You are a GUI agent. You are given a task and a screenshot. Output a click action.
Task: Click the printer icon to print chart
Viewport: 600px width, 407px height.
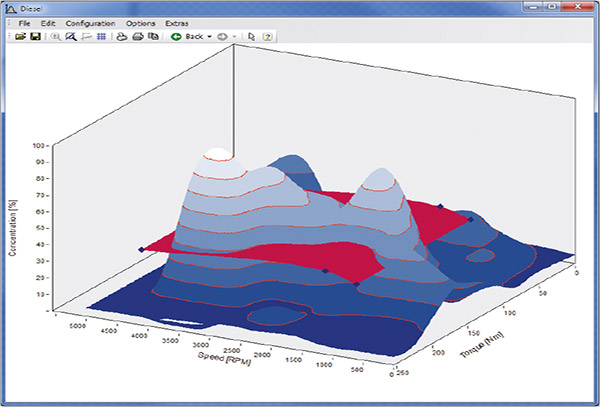point(138,36)
